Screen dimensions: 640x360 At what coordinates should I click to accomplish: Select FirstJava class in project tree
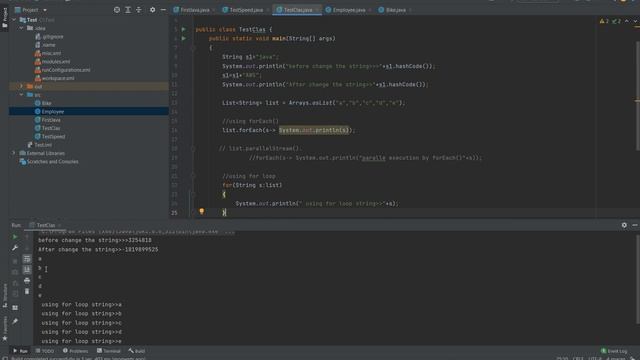pos(51,120)
